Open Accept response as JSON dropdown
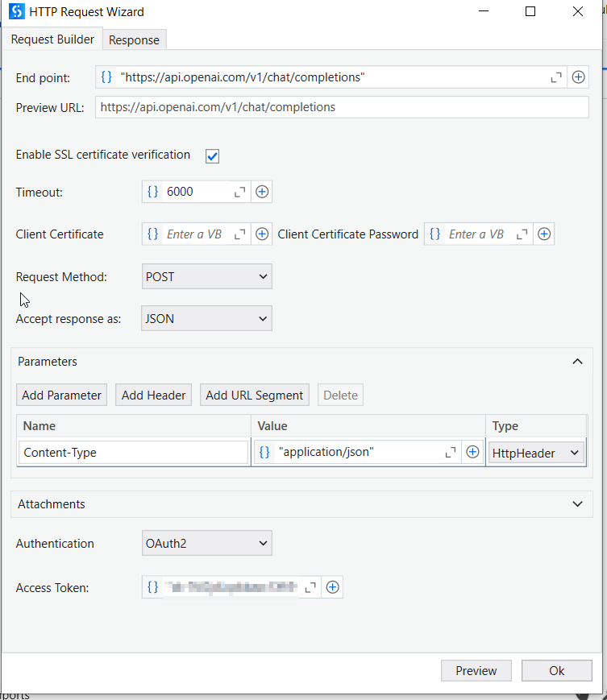The height and width of the screenshot is (700, 607). point(206,318)
